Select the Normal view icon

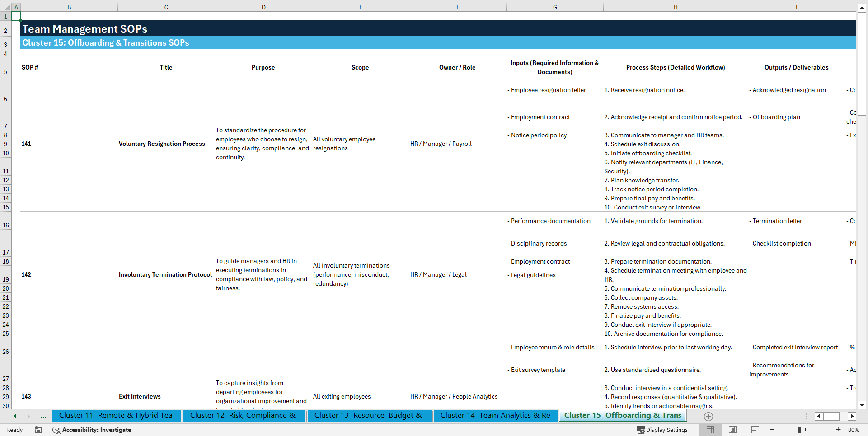coord(710,430)
